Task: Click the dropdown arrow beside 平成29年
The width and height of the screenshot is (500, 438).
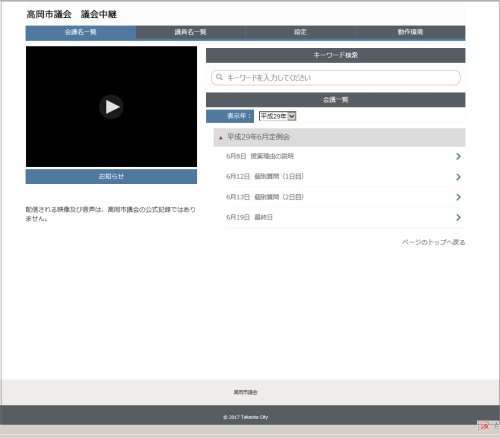Action: tap(292, 116)
